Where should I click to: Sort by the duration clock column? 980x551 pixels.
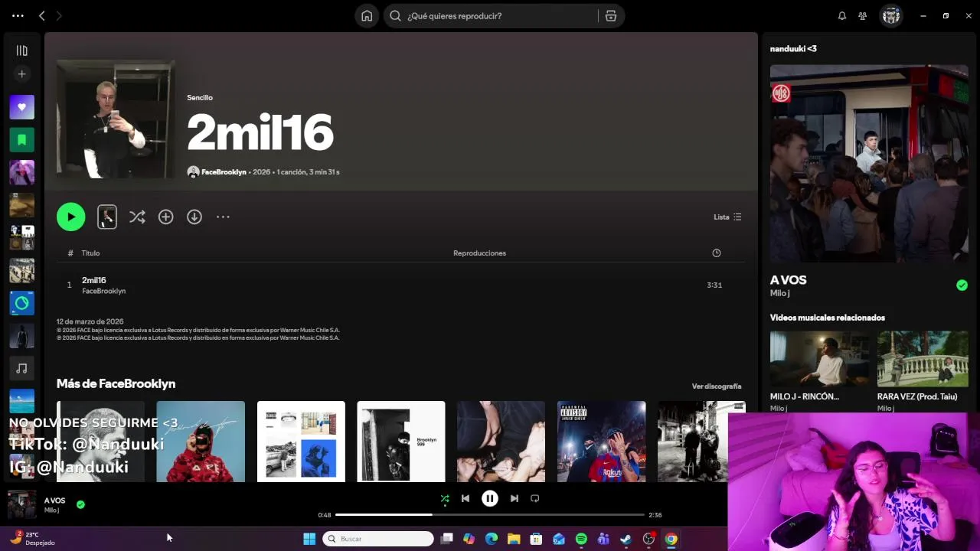(717, 253)
